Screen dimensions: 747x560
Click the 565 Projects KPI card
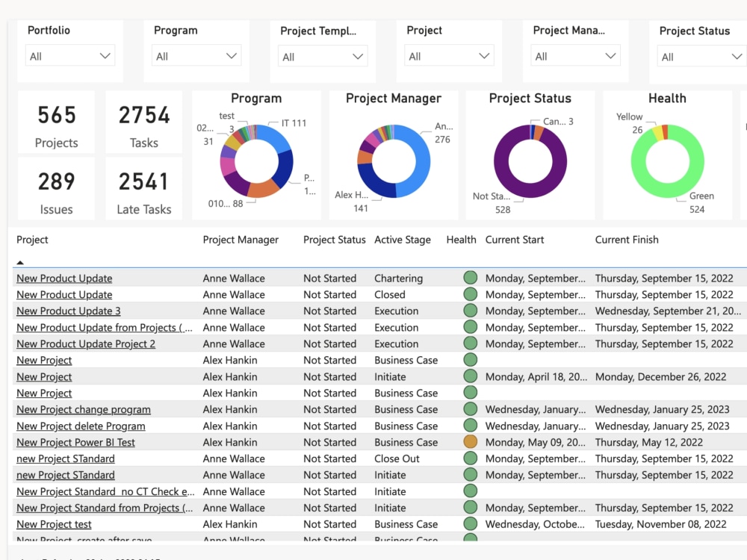56,123
